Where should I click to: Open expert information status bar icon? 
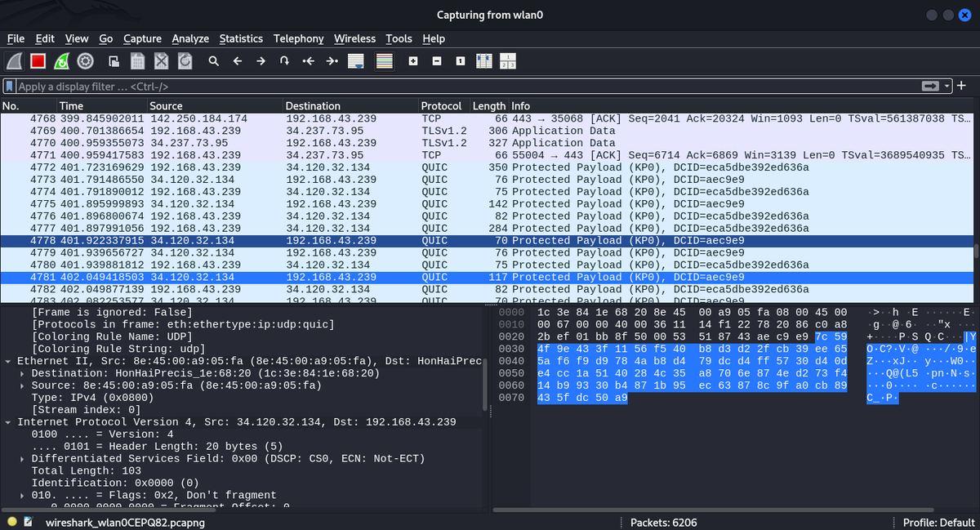pos(11,521)
